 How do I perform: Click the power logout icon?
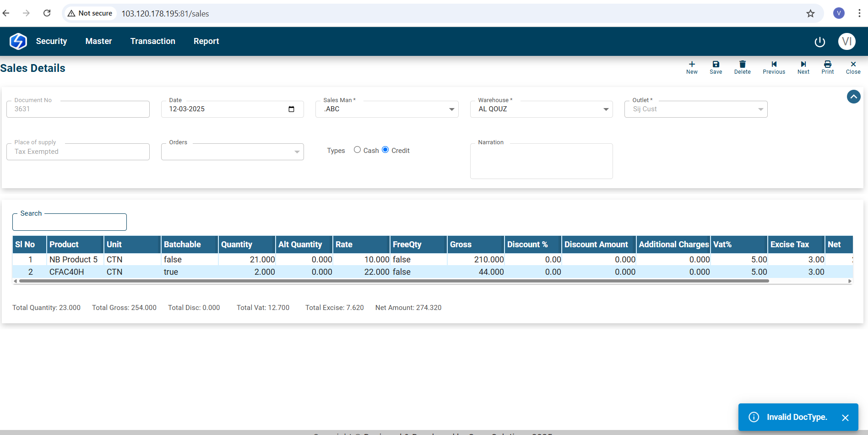tap(819, 42)
